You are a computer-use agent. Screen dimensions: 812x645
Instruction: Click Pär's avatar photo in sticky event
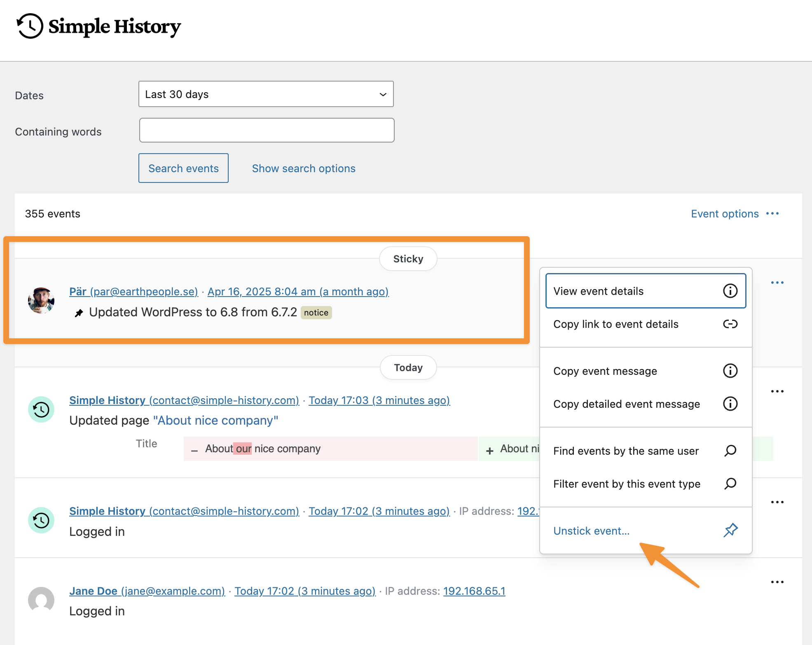41,301
